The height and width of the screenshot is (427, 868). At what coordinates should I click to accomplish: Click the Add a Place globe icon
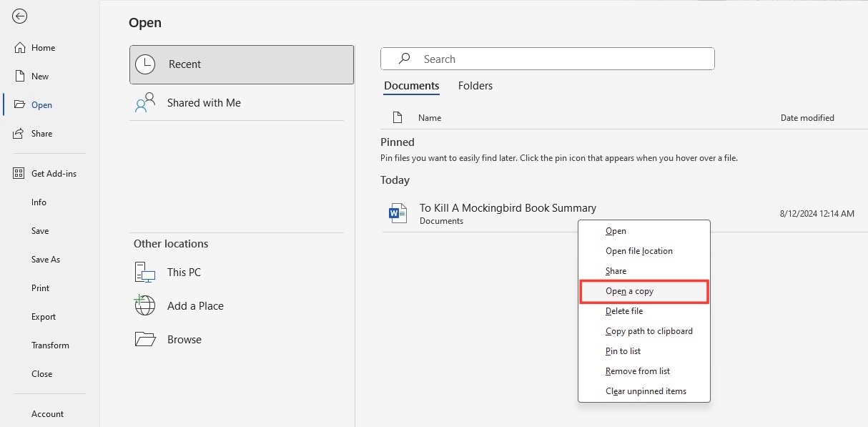(145, 306)
